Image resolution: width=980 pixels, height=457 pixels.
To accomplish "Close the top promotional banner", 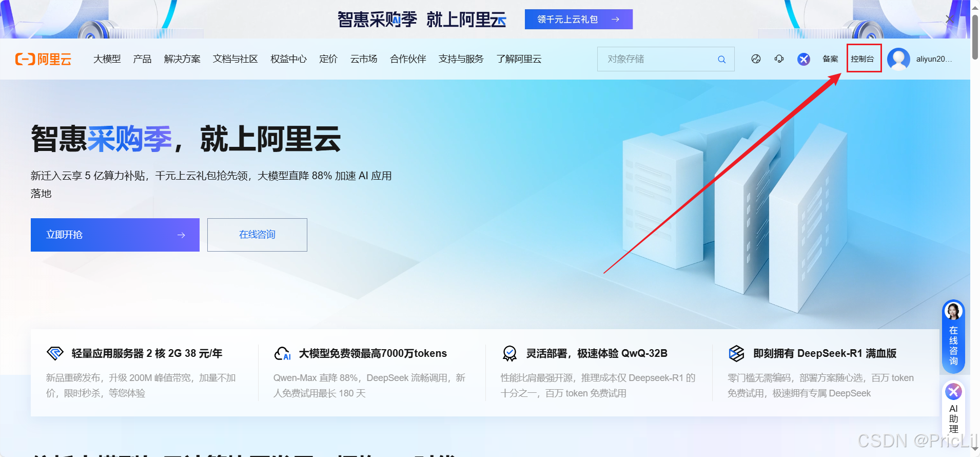I will [950, 18].
